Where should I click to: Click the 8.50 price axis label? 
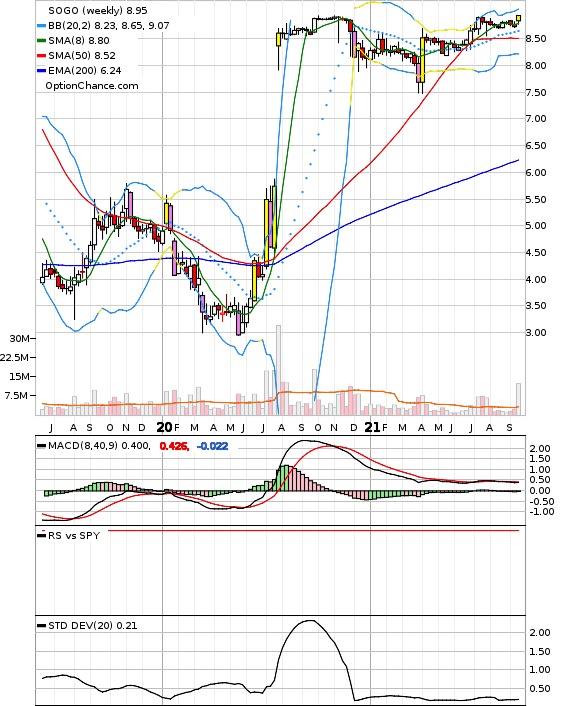pyautogui.click(x=536, y=39)
